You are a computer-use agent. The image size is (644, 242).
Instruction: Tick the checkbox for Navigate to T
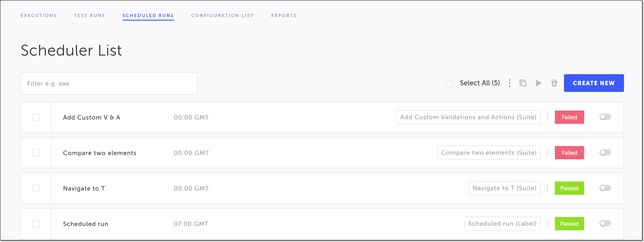click(36, 188)
